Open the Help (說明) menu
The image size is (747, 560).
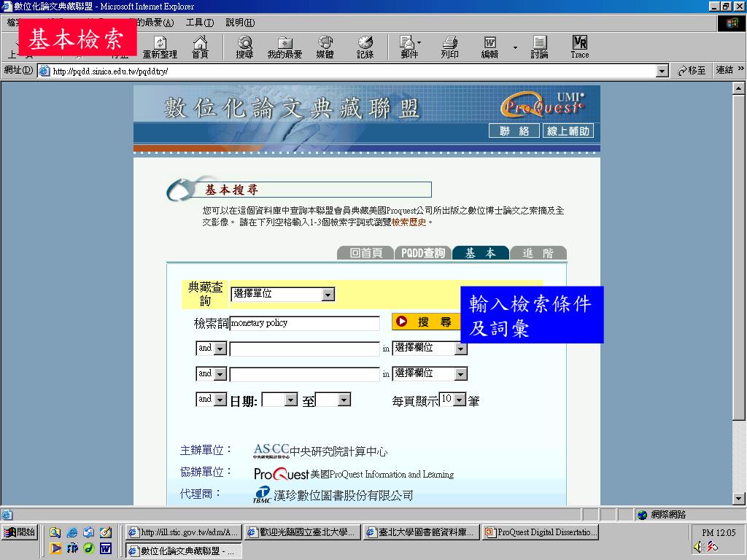point(240,23)
